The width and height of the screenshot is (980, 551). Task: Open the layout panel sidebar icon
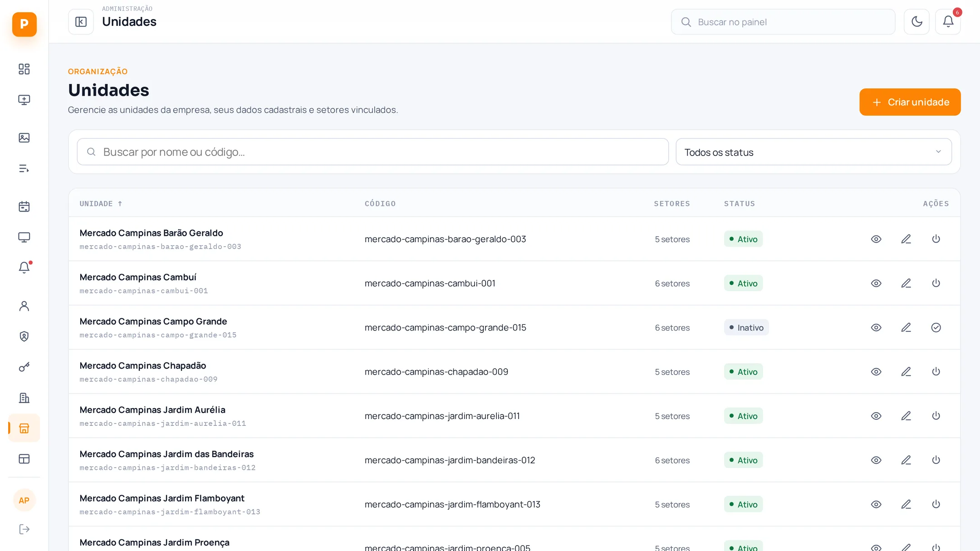click(x=24, y=459)
